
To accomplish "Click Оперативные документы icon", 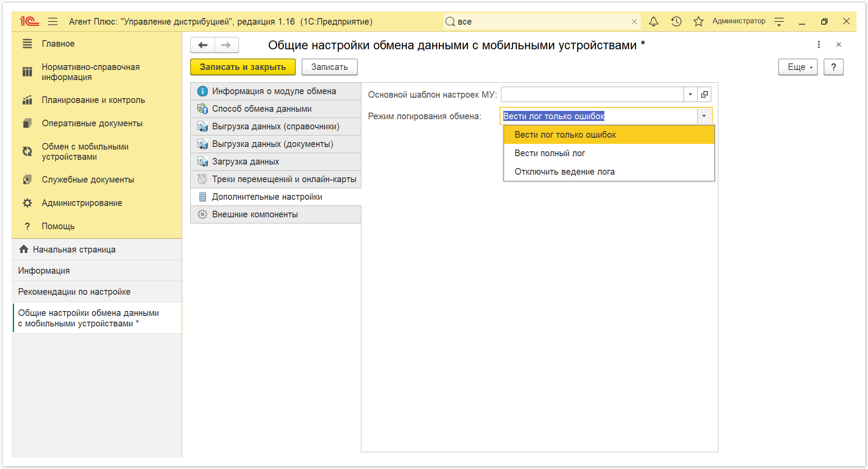I will click(x=27, y=123).
